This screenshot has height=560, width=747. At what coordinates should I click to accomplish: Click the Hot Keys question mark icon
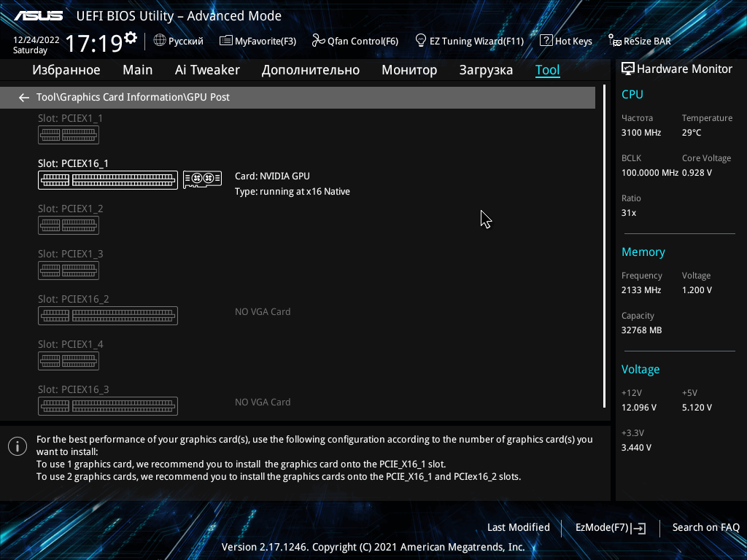point(546,41)
